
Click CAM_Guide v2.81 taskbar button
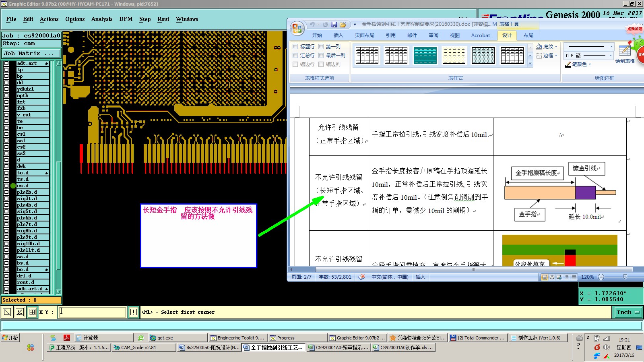click(x=143, y=348)
